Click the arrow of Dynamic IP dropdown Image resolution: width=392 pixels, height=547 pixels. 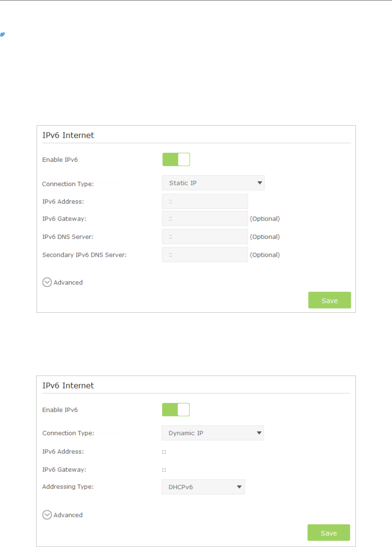click(259, 433)
